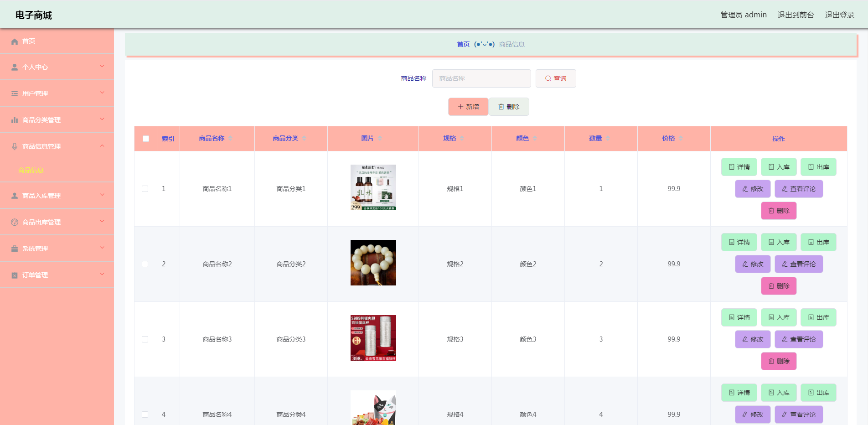Sort by 图片 column arrows
Image resolution: width=868 pixels, height=425 pixels.
380,138
